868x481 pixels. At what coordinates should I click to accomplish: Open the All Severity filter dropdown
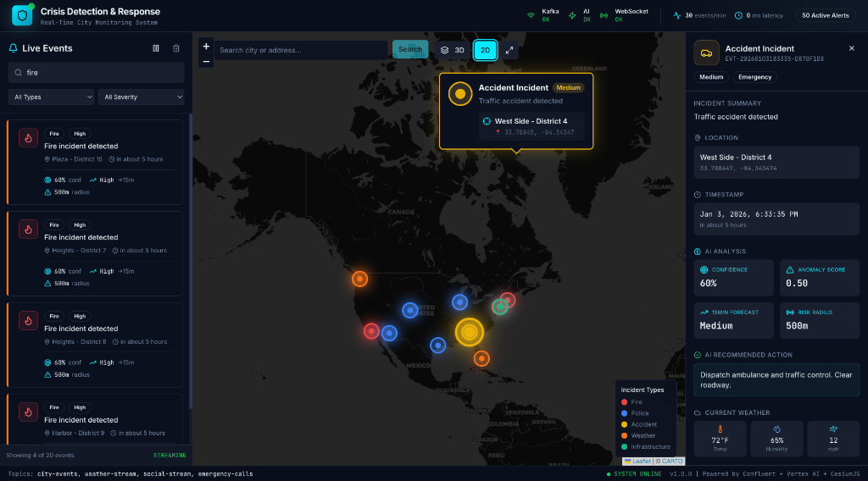point(141,97)
